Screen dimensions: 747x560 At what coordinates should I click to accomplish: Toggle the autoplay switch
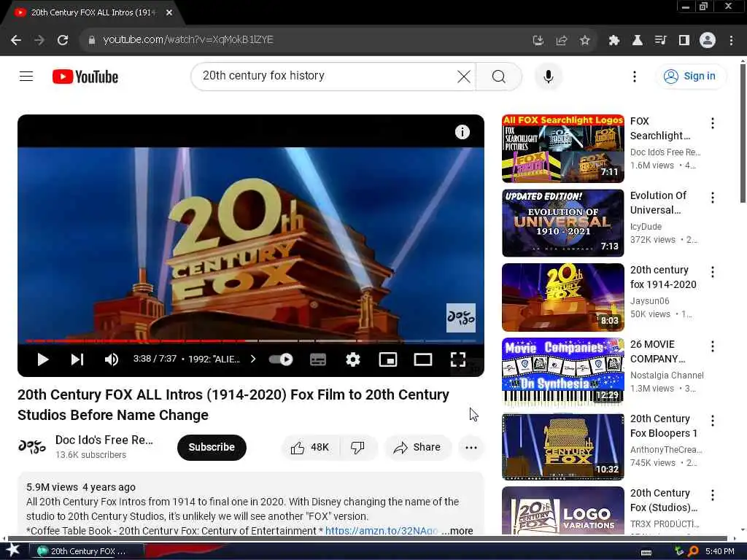coord(281,359)
